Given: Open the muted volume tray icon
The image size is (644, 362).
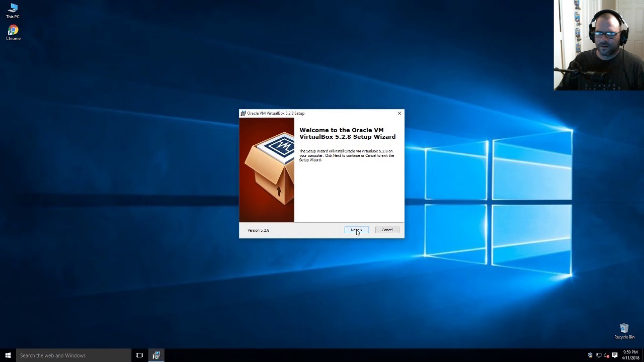Looking at the screenshot, I should click(x=607, y=355).
